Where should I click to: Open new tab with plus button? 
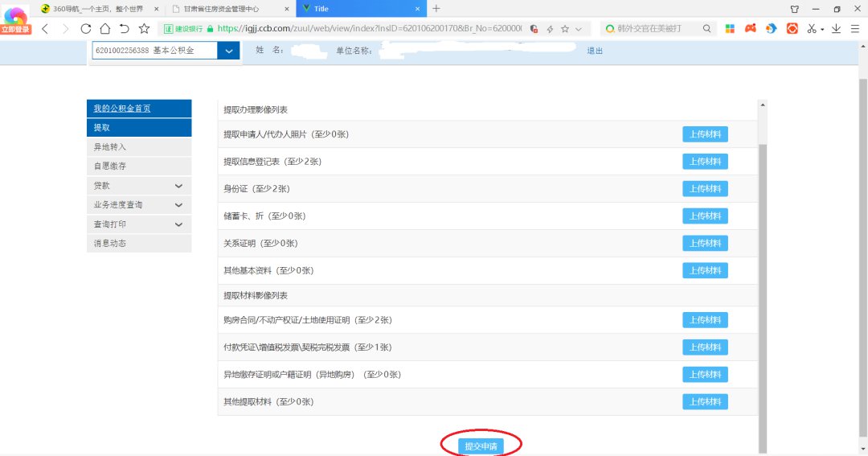[x=436, y=9]
